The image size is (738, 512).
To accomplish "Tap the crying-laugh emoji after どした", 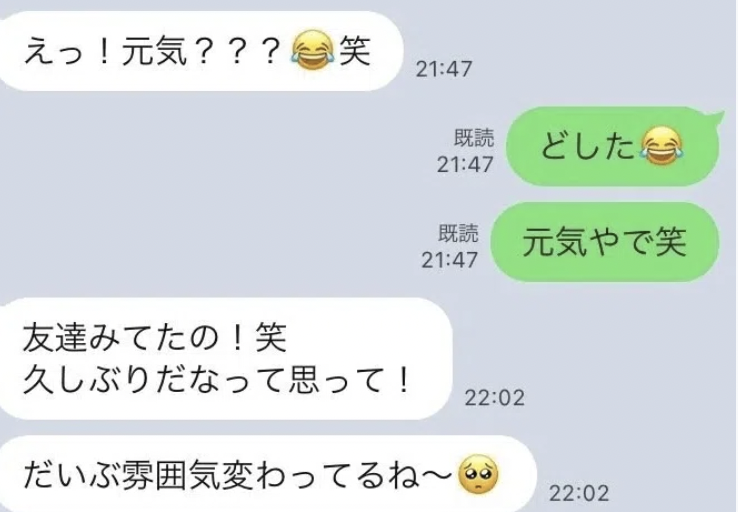I will coord(661,146).
